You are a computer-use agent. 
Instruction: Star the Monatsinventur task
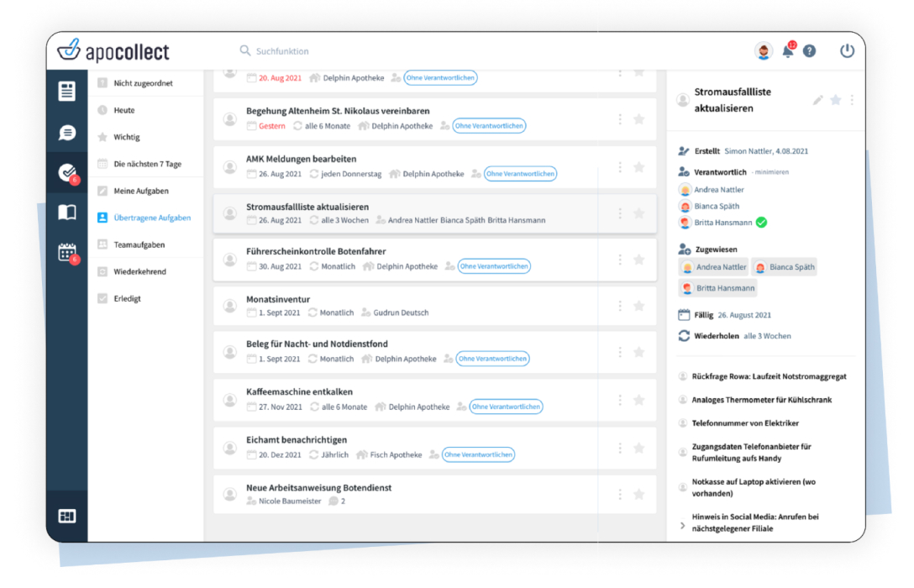pyautogui.click(x=638, y=306)
